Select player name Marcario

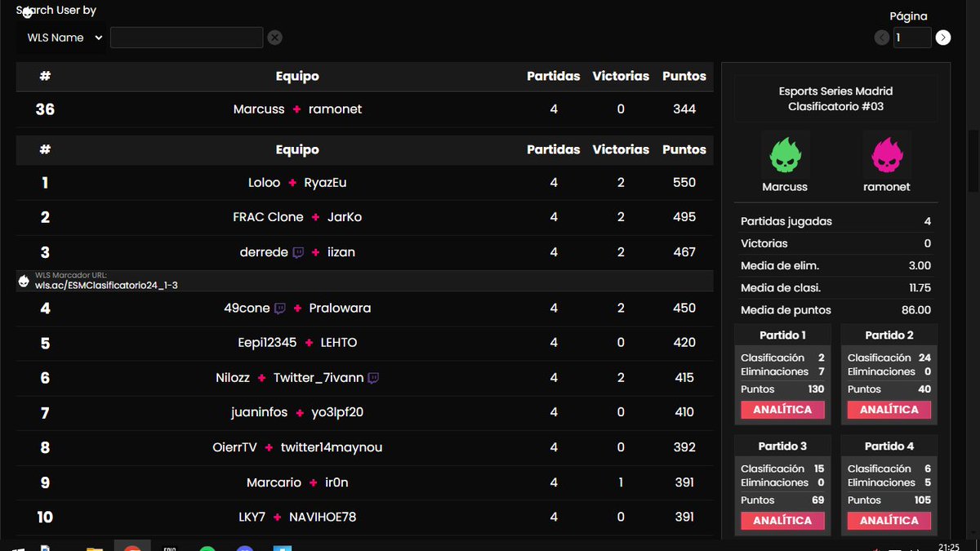coord(274,482)
